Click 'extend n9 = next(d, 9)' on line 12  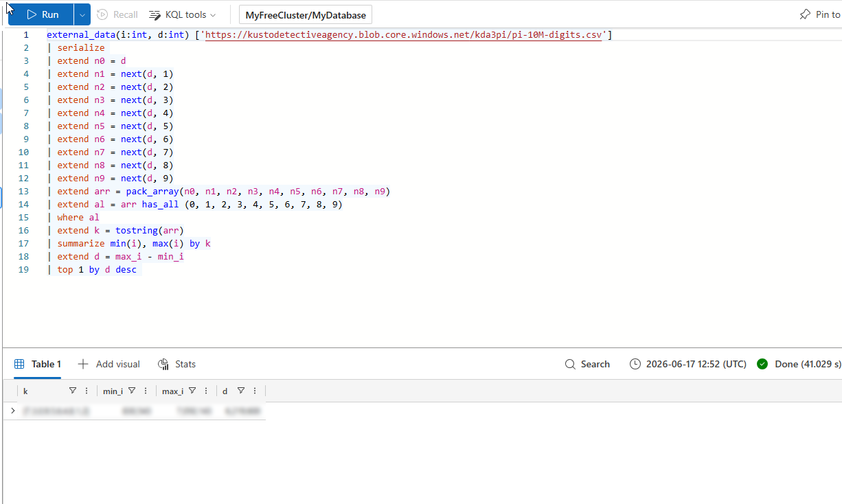115,179
